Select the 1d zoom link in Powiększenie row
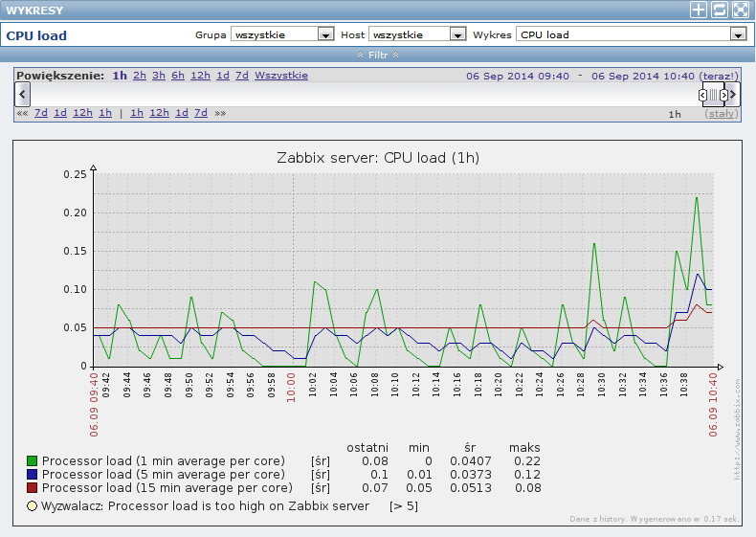The height and width of the screenshot is (537, 756). 223,76
